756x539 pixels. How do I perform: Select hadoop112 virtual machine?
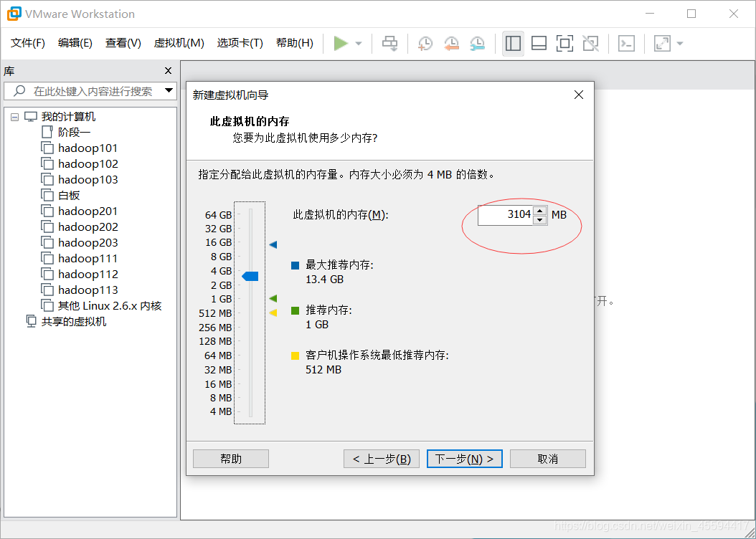[x=88, y=274]
